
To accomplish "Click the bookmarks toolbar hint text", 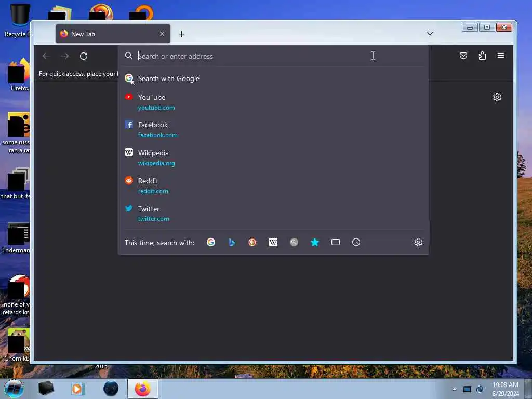I will click(78, 74).
